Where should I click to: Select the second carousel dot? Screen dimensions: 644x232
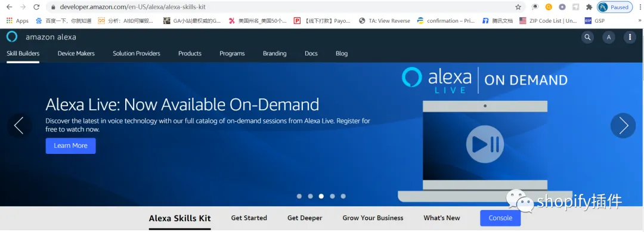[310, 196]
